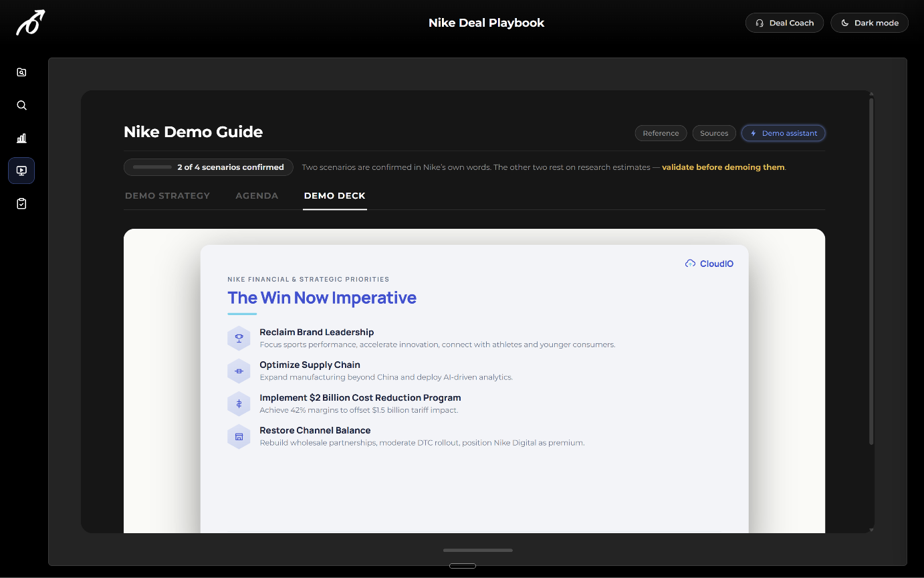The height and width of the screenshot is (578, 924).
Task: Click the "Reclaim Brand Leadership" heading
Action: [x=317, y=332]
